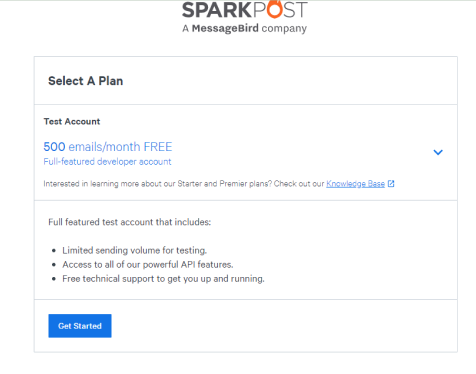The height and width of the screenshot is (374, 476).
Task: Click the 500 number in plan title
Action: (54, 147)
